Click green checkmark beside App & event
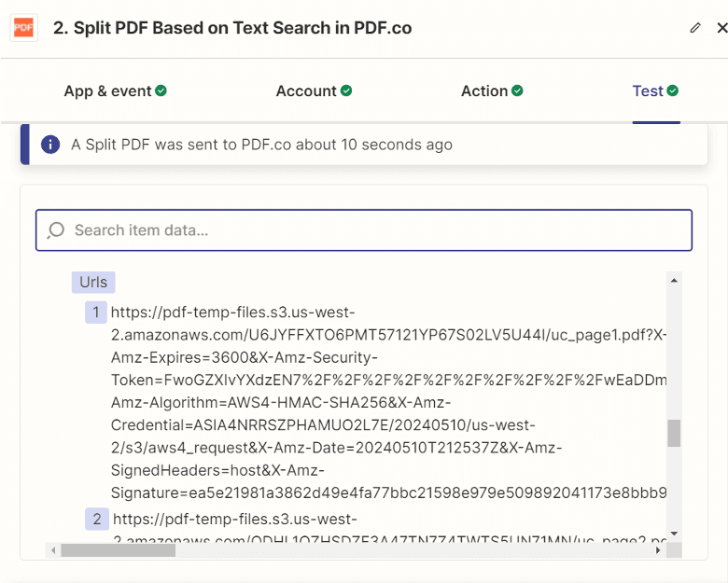 click(161, 90)
